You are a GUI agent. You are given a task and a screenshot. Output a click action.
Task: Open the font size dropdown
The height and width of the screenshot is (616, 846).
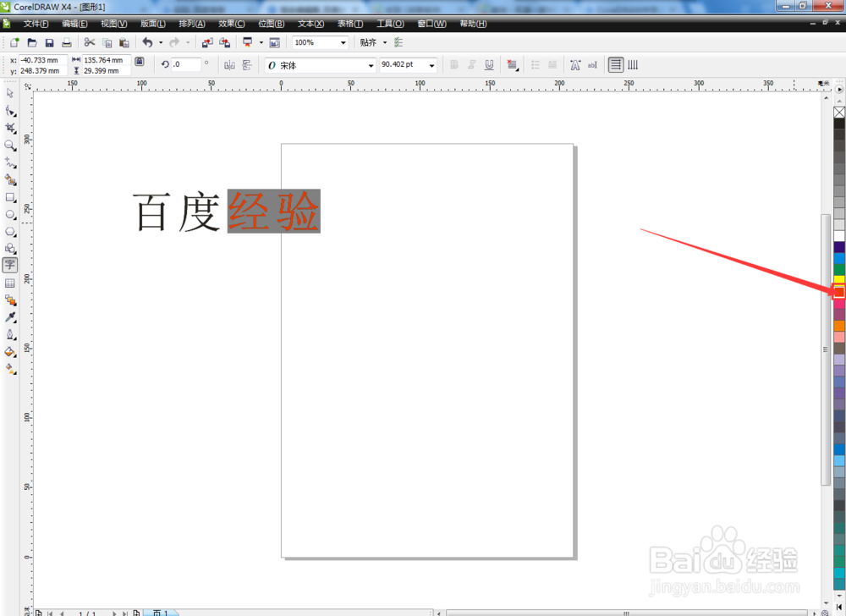[x=431, y=65]
